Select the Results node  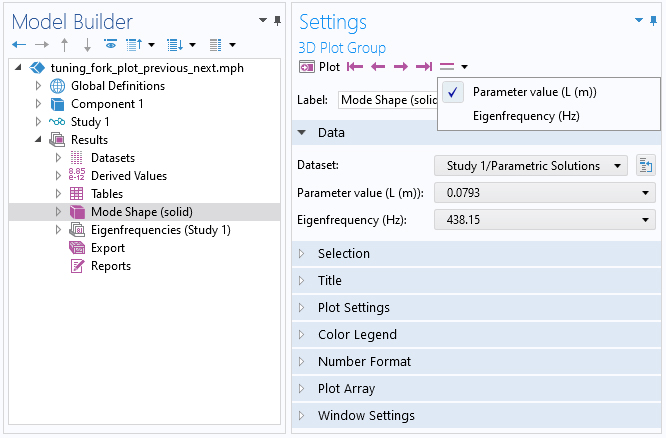coord(89,140)
